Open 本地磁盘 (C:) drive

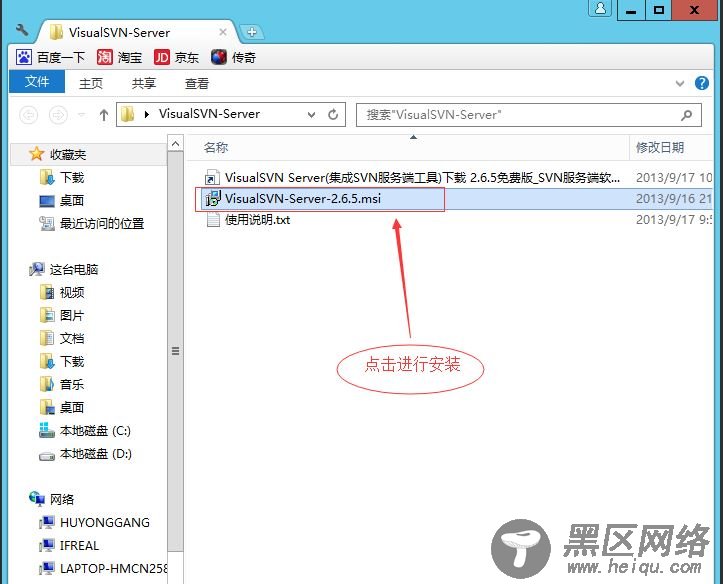coord(85,431)
